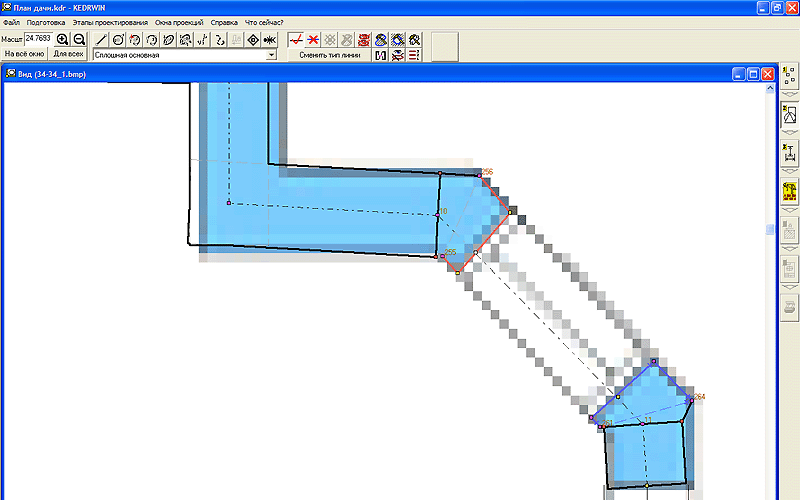Click the yellow stage icon in right sidebar
The height and width of the screenshot is (500, 800).
pyautogui.click(x=789, y=192)
